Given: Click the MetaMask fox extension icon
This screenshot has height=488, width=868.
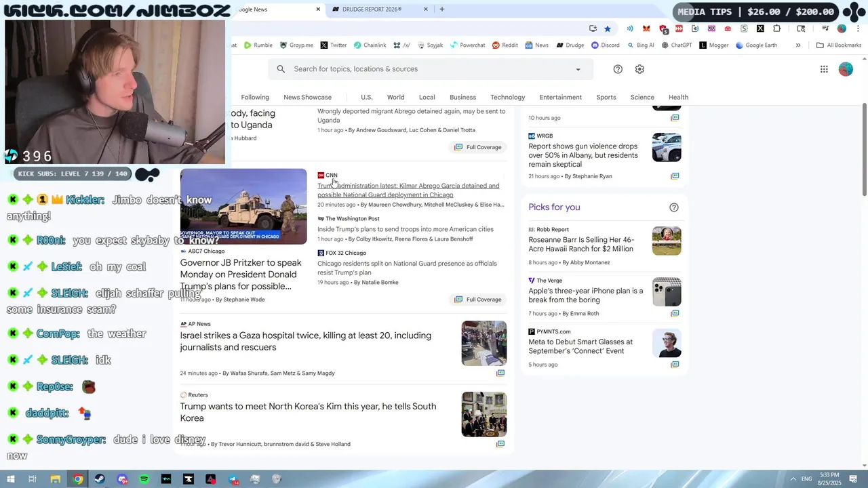Looking at the screenshot, I should (x=646, y=28).
